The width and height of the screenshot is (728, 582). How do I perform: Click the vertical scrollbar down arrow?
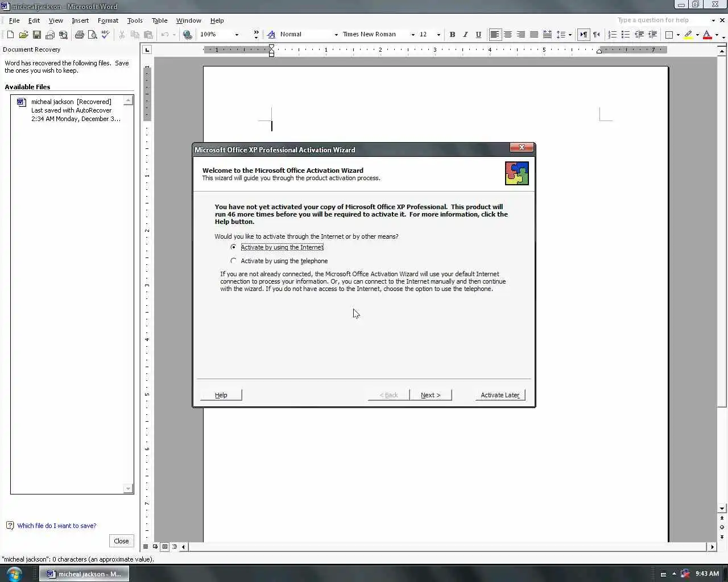tap(722, 509)
